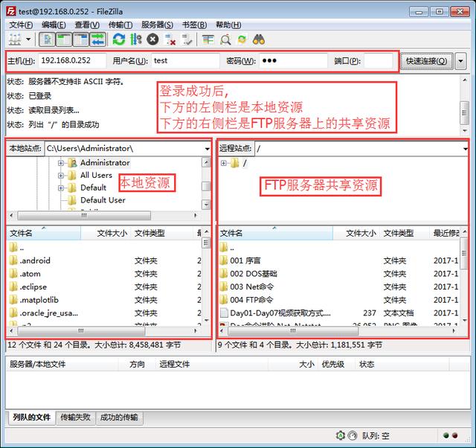Click the port input field
The image size is (476, 448).
(379, 61)
